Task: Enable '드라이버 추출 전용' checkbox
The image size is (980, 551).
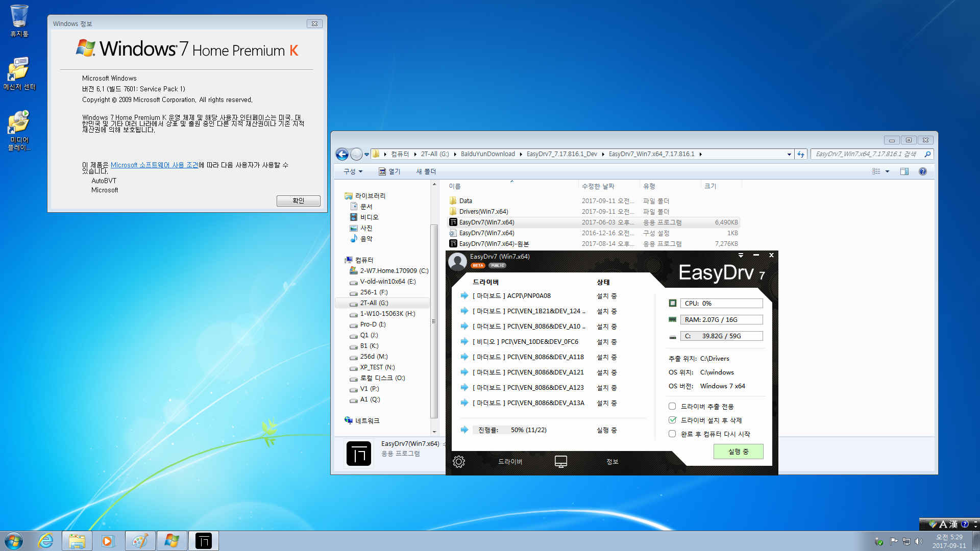Action: pyautogui.click(x=672, y=406)
